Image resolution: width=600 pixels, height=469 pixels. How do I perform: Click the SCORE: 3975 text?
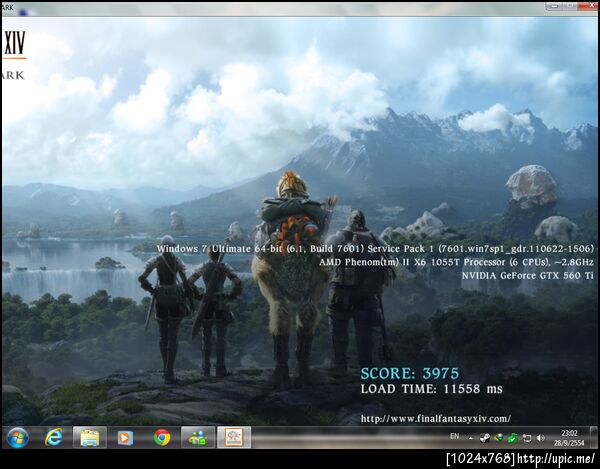(409, 373)
